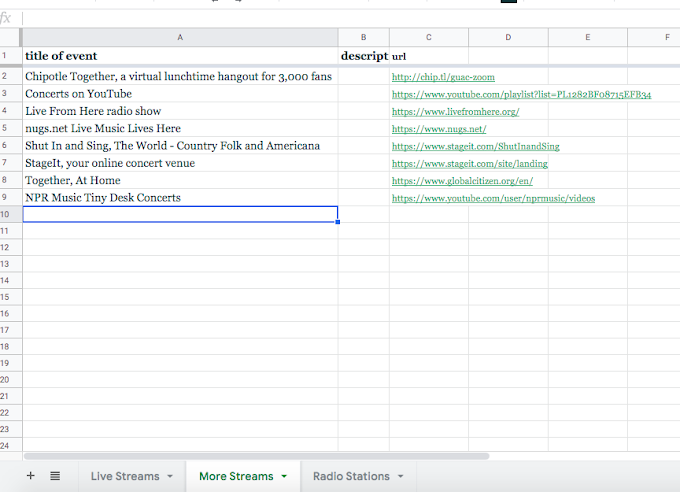Select row 1 header
Screen dimensions: 680x492
point(10,56)
